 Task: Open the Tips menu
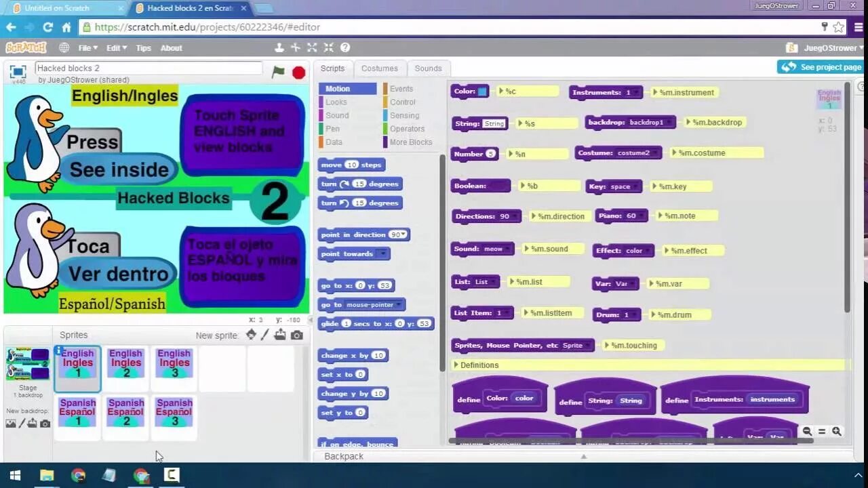[x=143, y=47]
